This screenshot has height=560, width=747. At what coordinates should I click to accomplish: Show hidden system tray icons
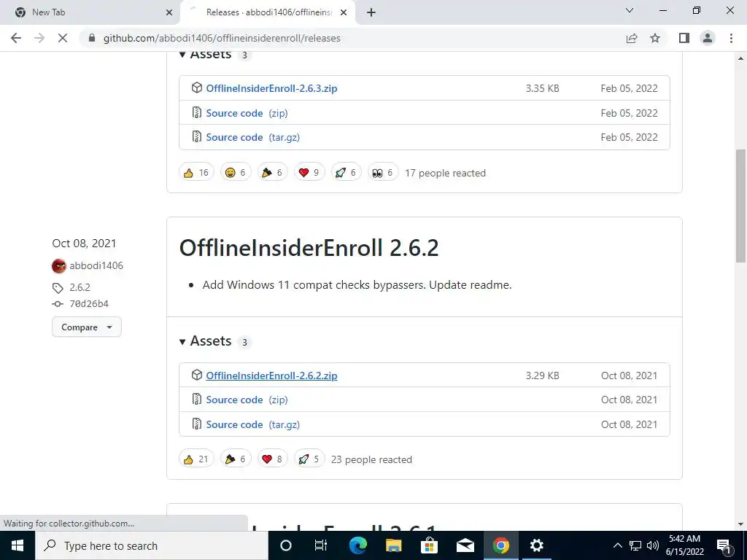(x=617, y=545)
